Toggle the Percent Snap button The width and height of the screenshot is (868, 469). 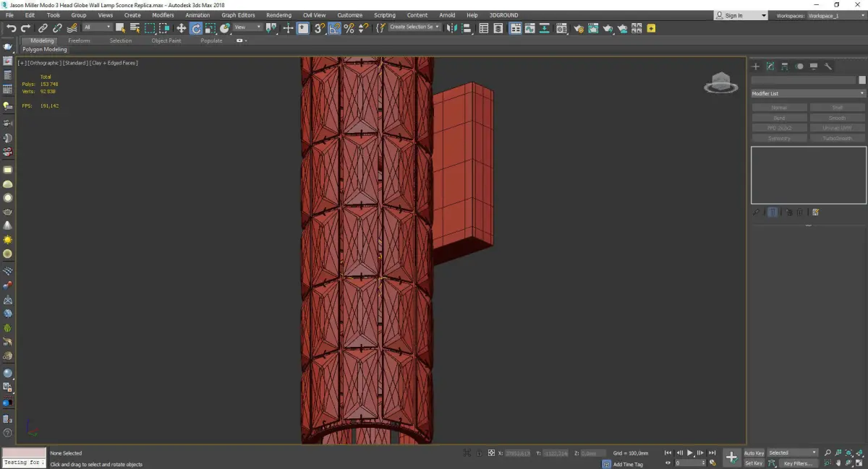pos(349,28)
